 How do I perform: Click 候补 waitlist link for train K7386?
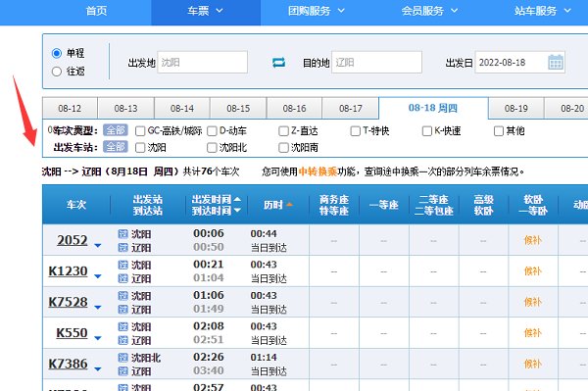tap(533, 364)
